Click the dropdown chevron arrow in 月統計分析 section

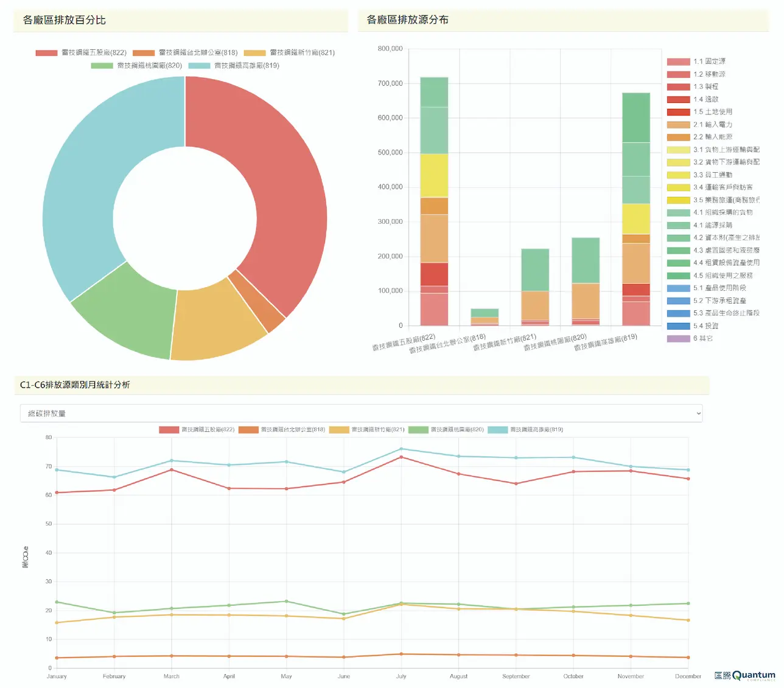pos(698,414)
